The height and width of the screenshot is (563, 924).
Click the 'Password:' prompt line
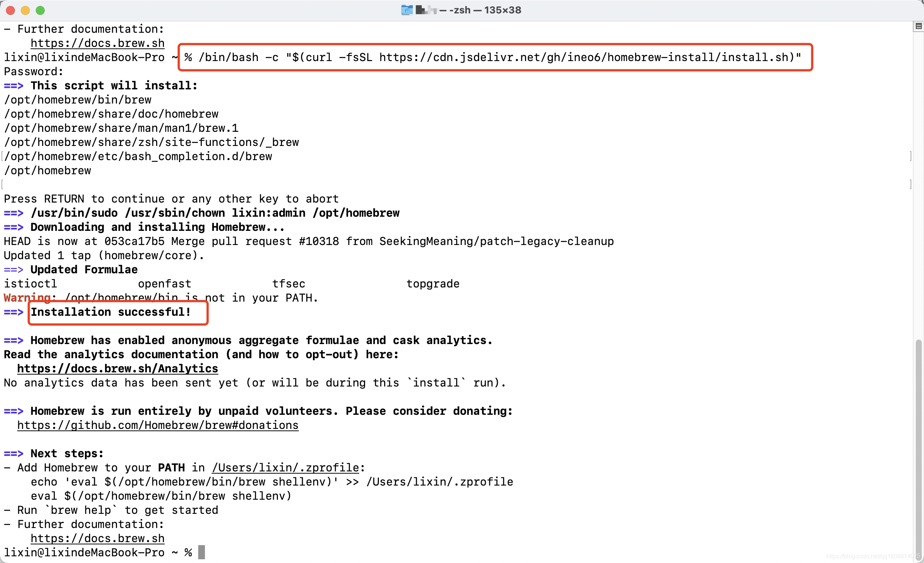tap(34, 71)
